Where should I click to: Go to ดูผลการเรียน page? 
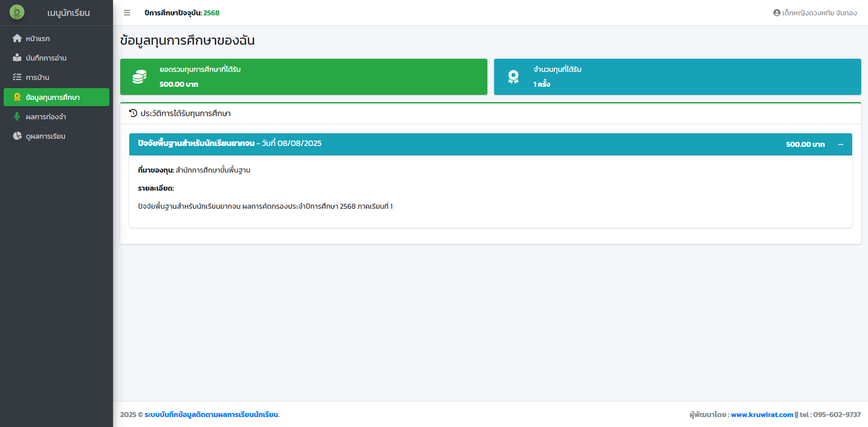(46, 136)
